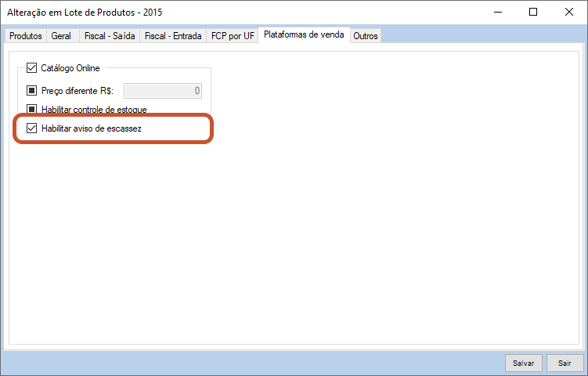Toggle the Catálogo Online checkbox
Screen dimensions: 588x376
coord(31,68)
